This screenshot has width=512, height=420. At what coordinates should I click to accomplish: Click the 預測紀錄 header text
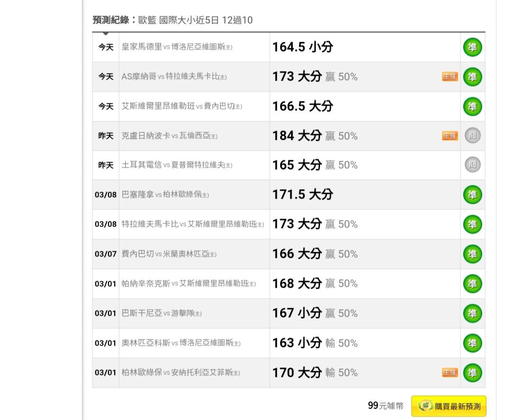(x=111, y=20)
